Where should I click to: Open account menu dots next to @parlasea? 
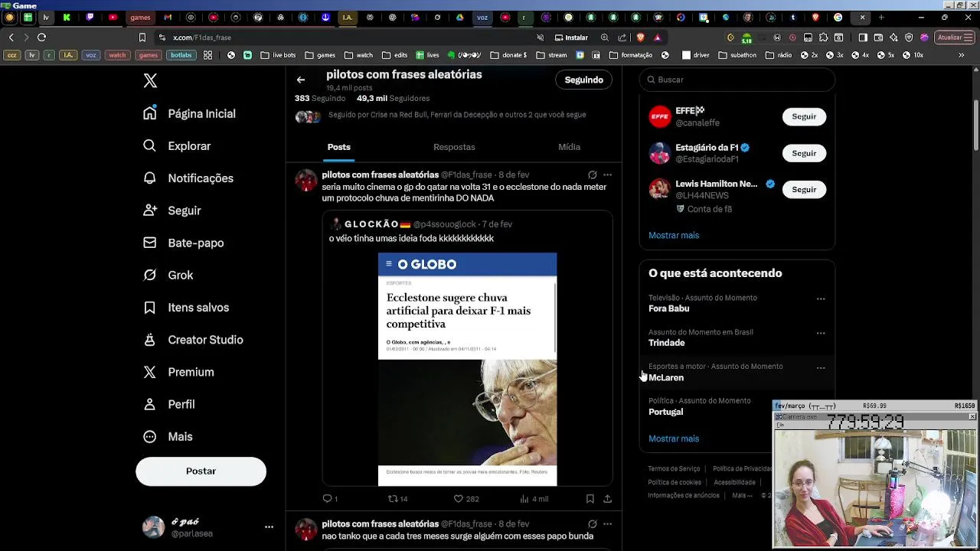(x=269, y=527)
